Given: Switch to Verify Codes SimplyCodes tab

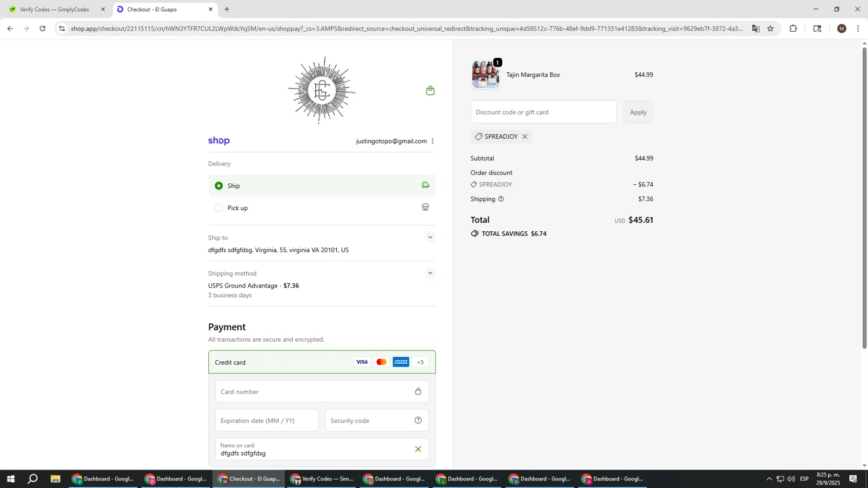Looking at the screenshot, I should click(x=56, y=9).
